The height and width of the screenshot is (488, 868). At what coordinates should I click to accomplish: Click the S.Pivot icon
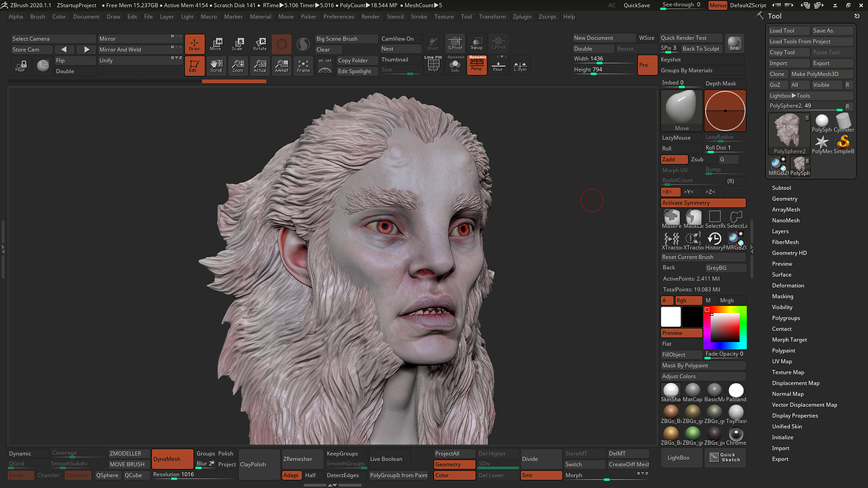tap(455, 42)
